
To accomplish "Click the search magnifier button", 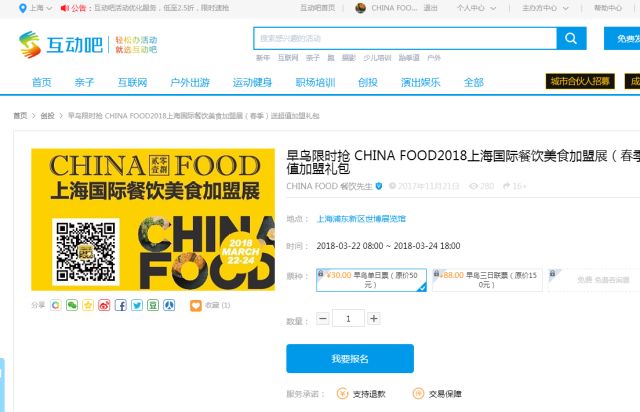I will 571,38.
